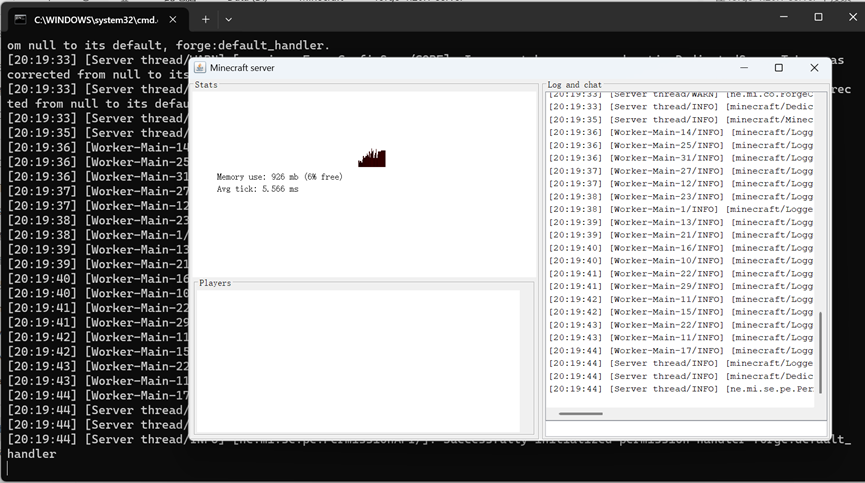
Task: Click terminal line '[20:19:40] [Worker-Main-16'
Action: pos(98,278)
